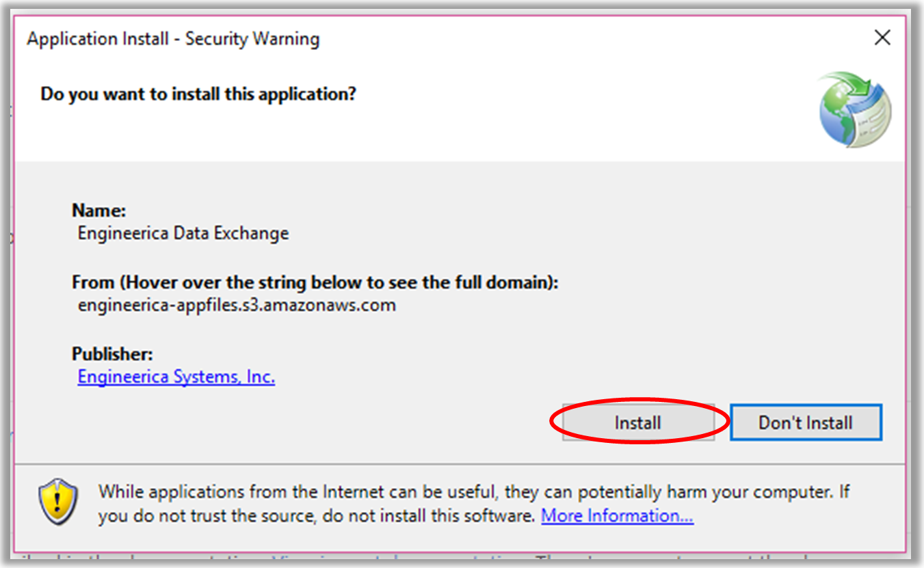Viewport: 924px width, 568px height.
Task: Select the engineerica-appfiles.s3.amazonaws.com domain string
Action: pos(237,305)
